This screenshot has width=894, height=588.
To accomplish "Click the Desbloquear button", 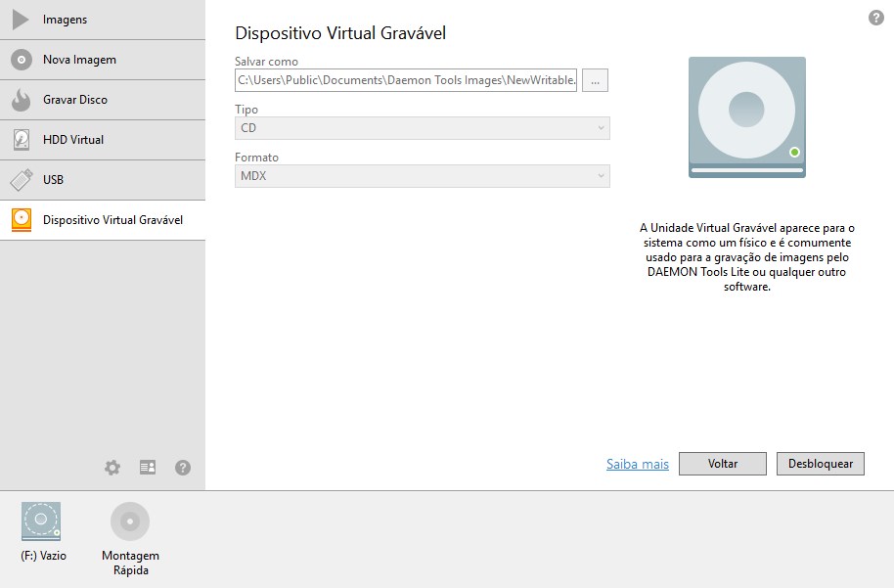I will click(x=821, y=464).
